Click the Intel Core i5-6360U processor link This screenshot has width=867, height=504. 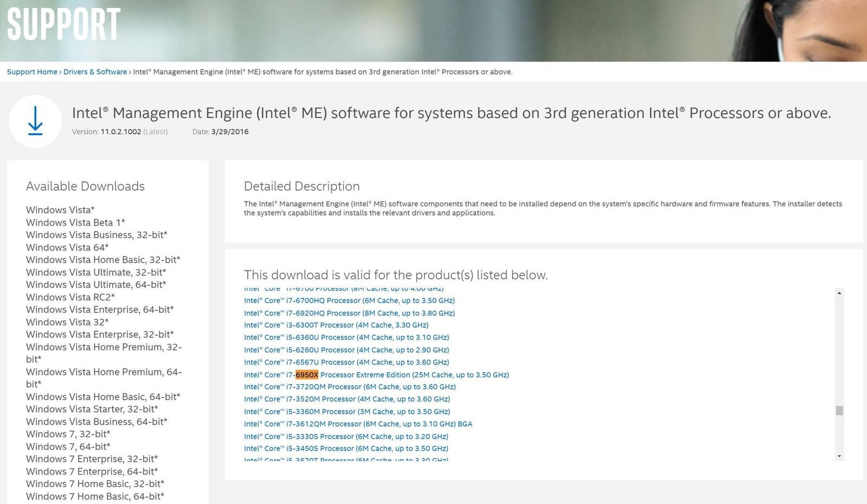(346, 337)
